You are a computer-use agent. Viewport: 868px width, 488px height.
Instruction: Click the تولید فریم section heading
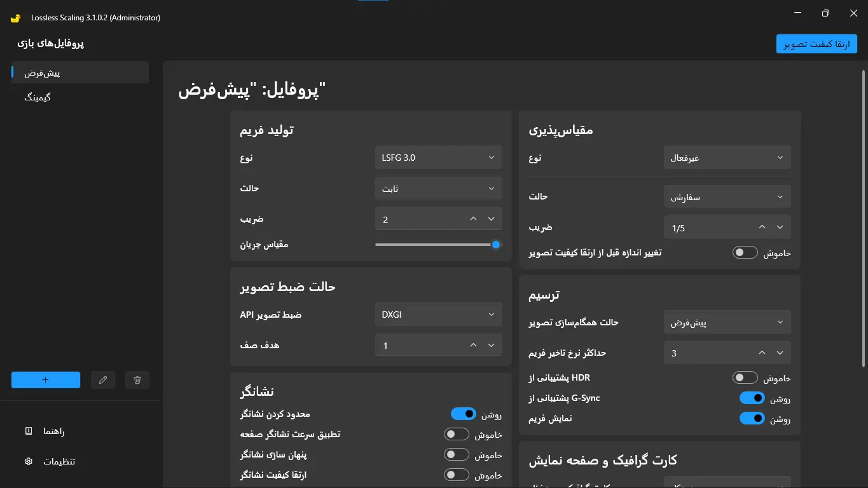[x=266, y=130]
